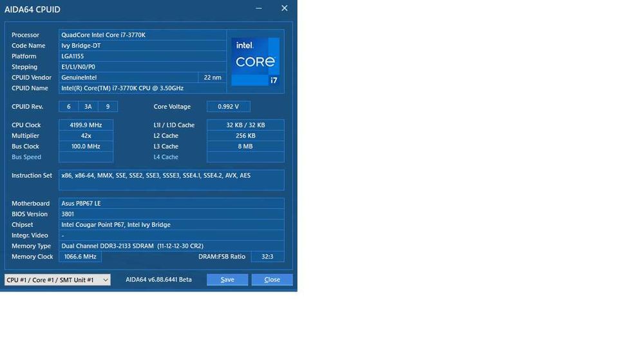Click the Platform value LGA1155
Viewport: 644px width, 363px height.
point(142,56)
